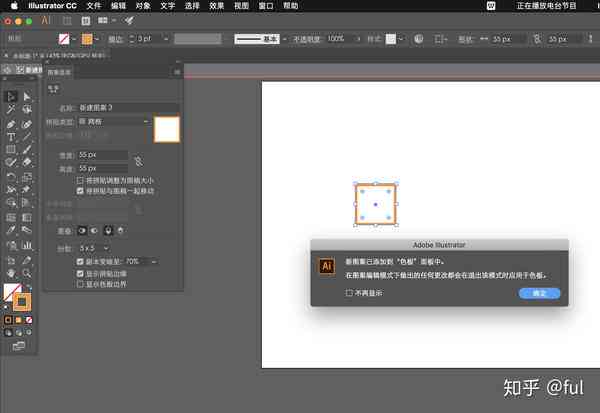Image resolution: width=600 pixels, height=413 pixels.
Task: Open the Illustrator CC application menu
Action: pos(52,6)
